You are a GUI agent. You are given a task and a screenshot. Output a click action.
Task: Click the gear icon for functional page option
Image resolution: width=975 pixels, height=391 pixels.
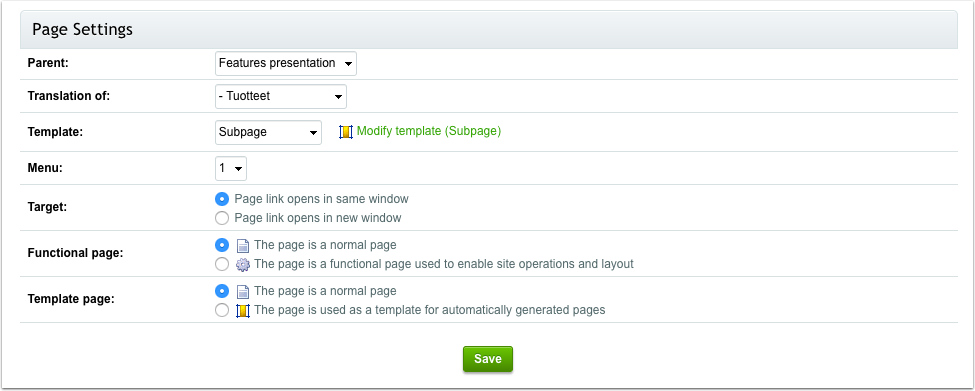[243, 265]
